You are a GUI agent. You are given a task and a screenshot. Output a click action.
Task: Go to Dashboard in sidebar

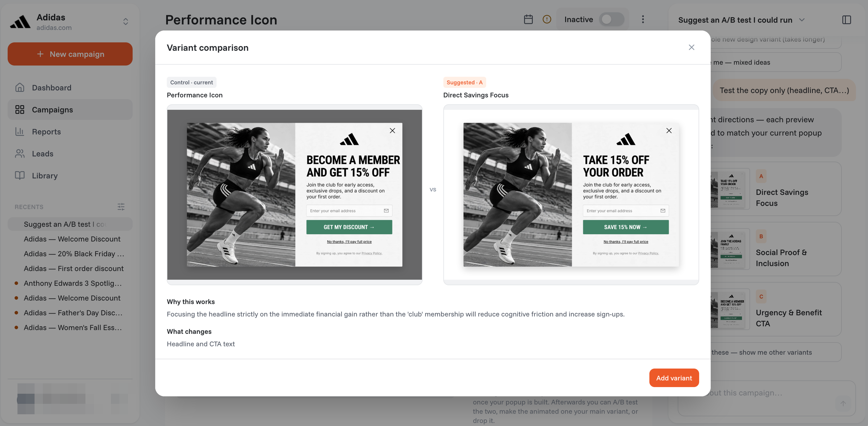coord(70,88)
